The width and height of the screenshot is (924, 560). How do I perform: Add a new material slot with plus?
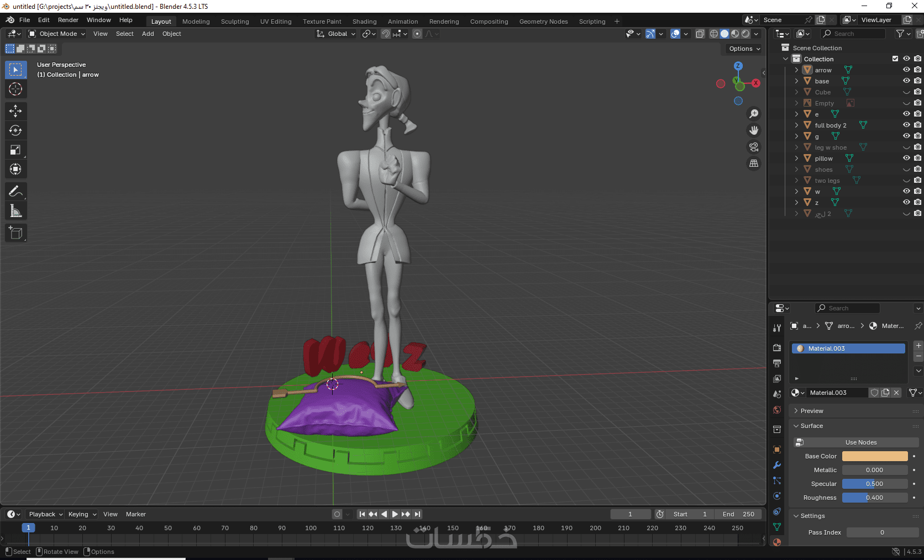[x=918, y=346]
